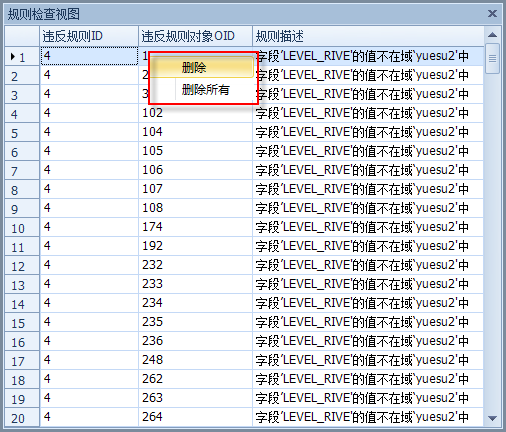Select row header number 5
Image resolution: width=506 pixels, height=432 pixels.
[22, 133]
